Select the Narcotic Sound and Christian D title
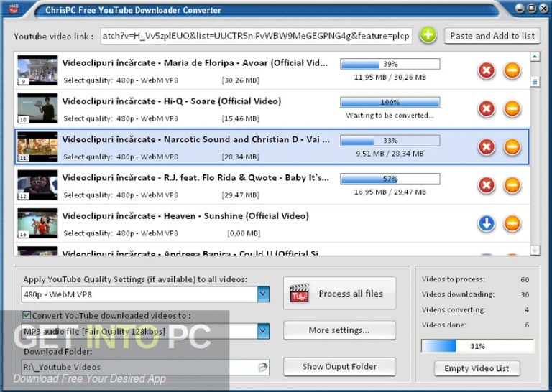Image resolution: width=552 pixels, height=392 pixels. coord(195,140)
